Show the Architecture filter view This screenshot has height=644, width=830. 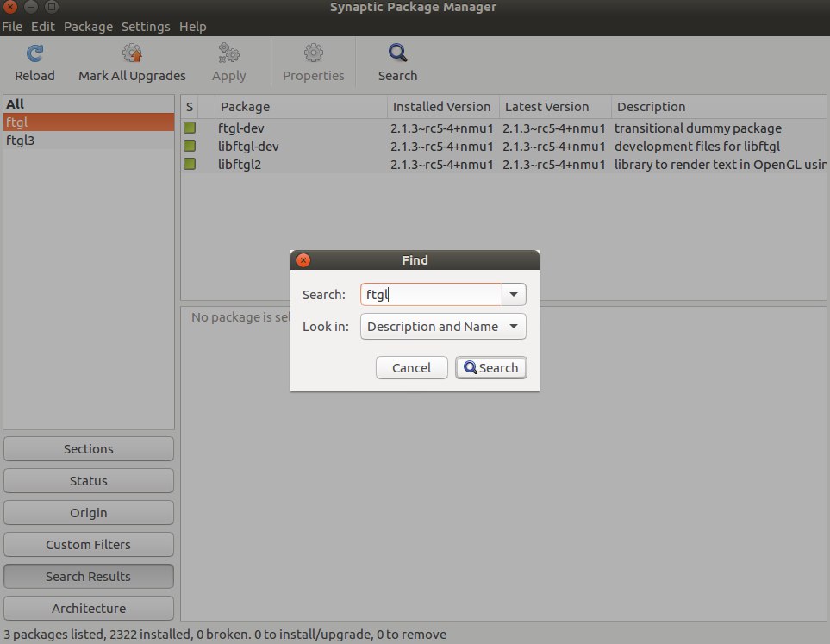point(89,608)
